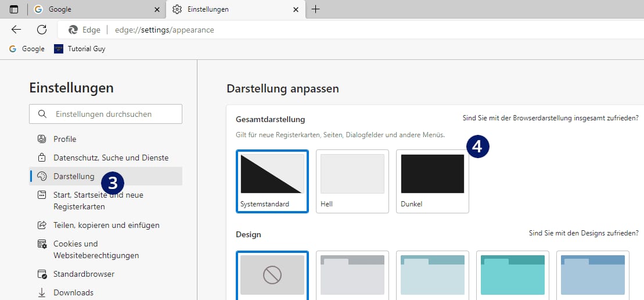Open Downloads settings section

tap(106, 292)
